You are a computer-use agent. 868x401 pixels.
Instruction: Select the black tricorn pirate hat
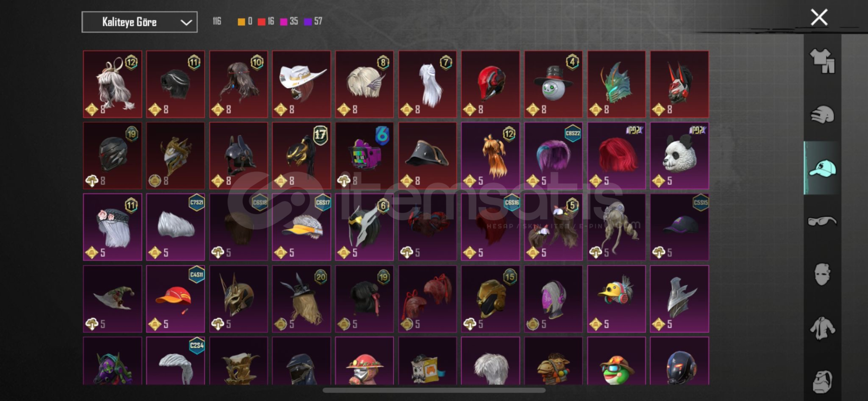click(x=427, y=156)
